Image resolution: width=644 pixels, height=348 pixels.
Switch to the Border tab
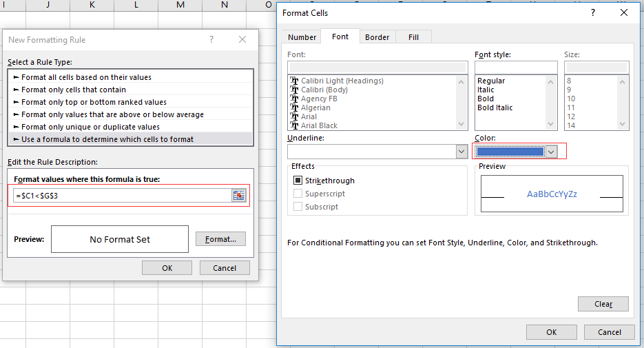377,37
